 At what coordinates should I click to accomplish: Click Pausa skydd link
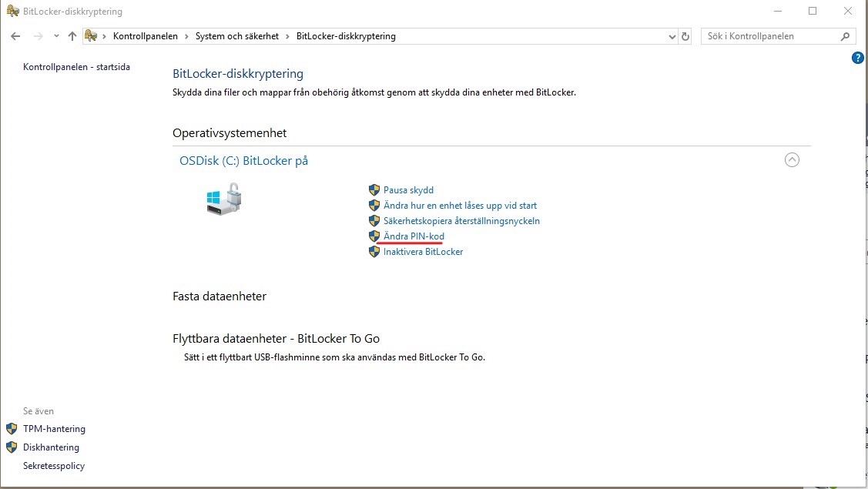pyautogui.click(x=408, y=190)
